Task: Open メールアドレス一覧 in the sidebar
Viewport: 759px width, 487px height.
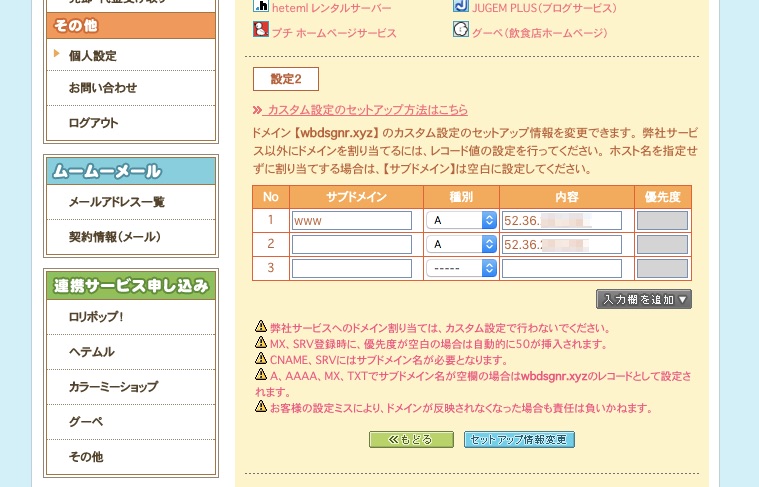Action: pos(117,202)
